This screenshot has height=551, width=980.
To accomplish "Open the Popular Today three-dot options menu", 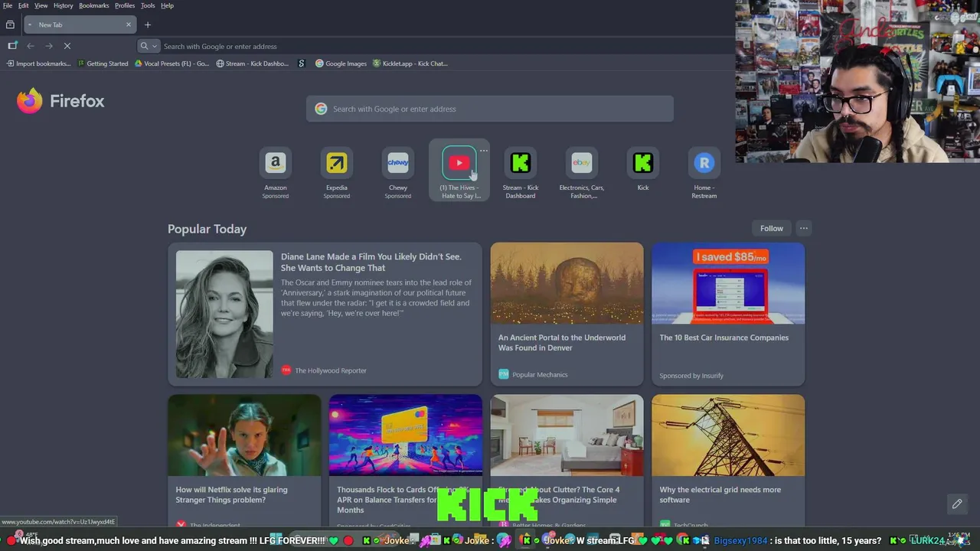I will pos(803,228).
